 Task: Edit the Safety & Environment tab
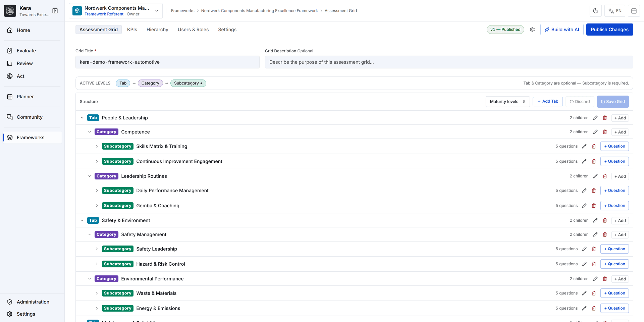(x=595, y=220)
